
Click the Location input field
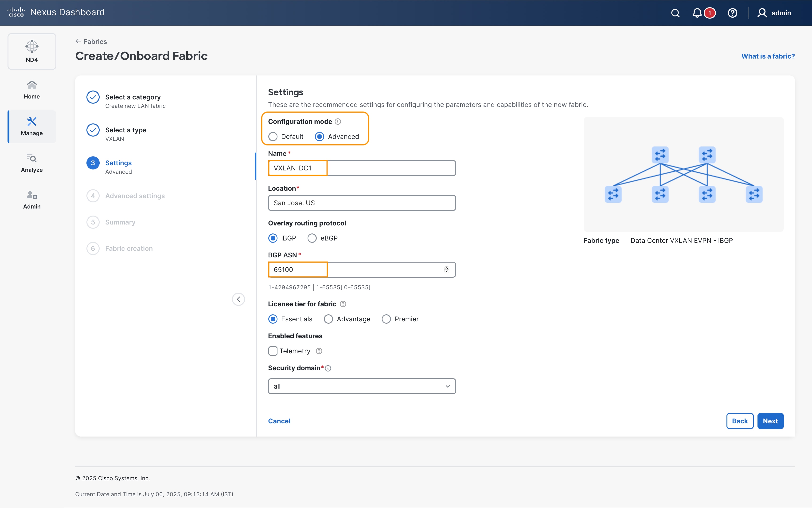[x=362, y=203]
